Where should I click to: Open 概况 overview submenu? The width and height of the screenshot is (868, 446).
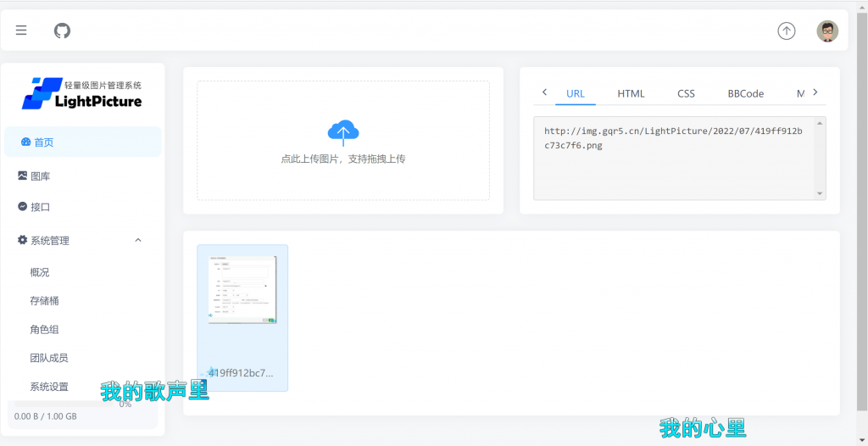[40, 272]
